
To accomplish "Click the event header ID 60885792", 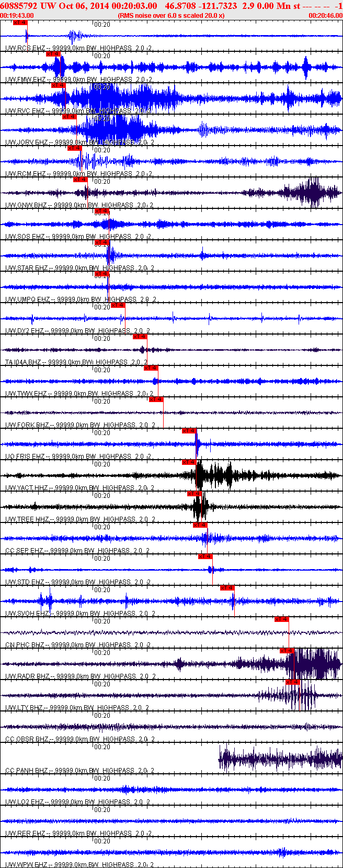I will pos(20,5).
